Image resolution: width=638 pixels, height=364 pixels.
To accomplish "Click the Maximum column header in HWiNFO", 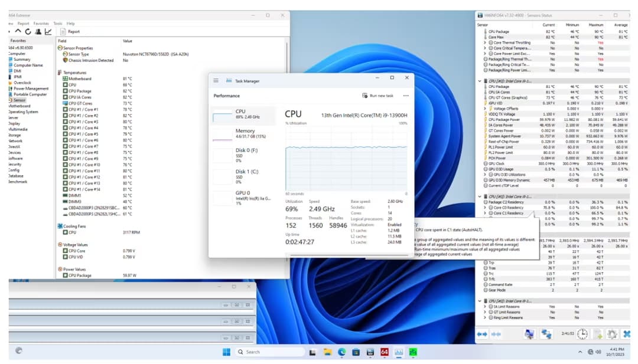I will [x=595, y=25].
